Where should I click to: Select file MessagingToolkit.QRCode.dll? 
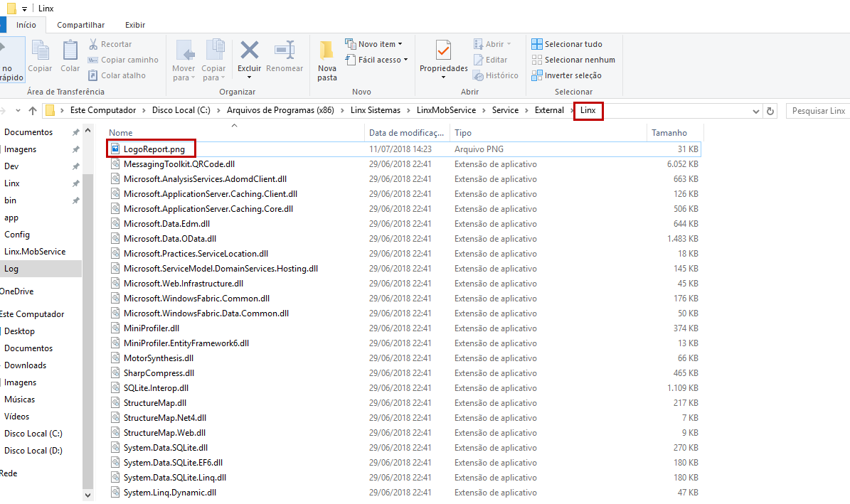[x=179, y=164]
